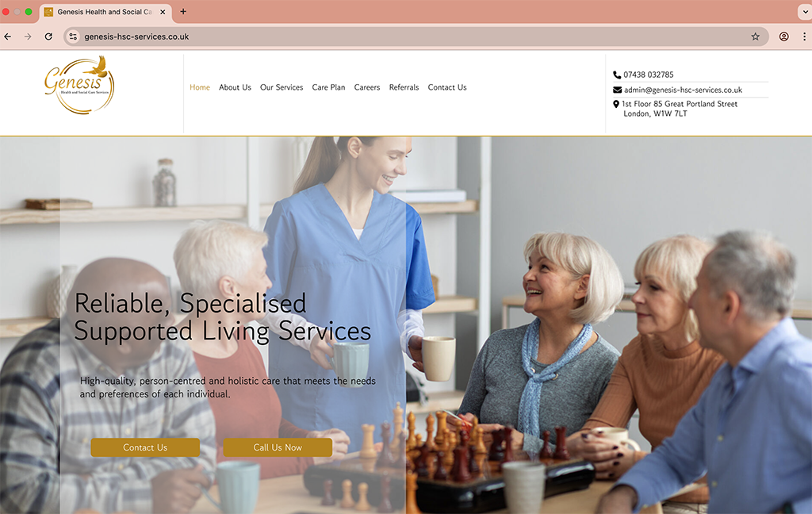Open the browser profile icon
Screen dimensions: 812x514
(784, 36)
